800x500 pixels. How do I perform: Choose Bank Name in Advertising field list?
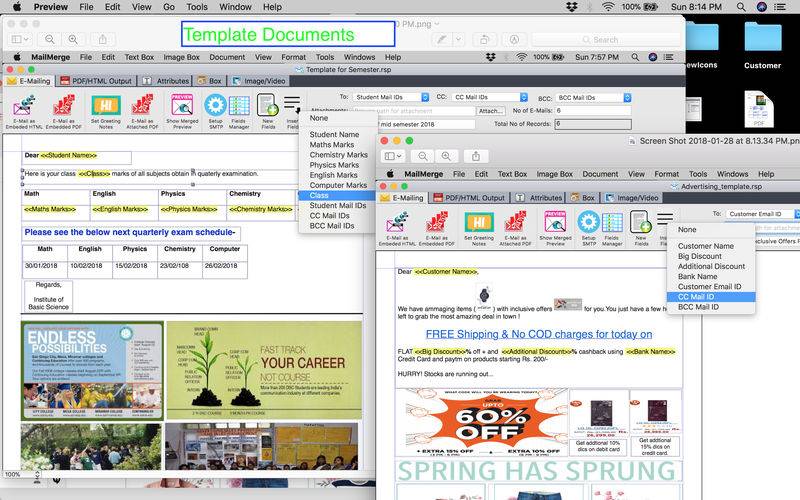(697, 277)
